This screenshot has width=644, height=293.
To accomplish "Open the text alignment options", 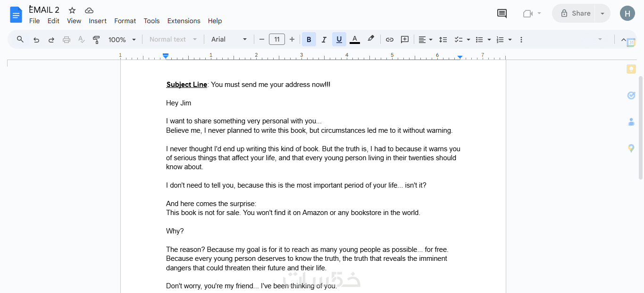I will 426,40.
